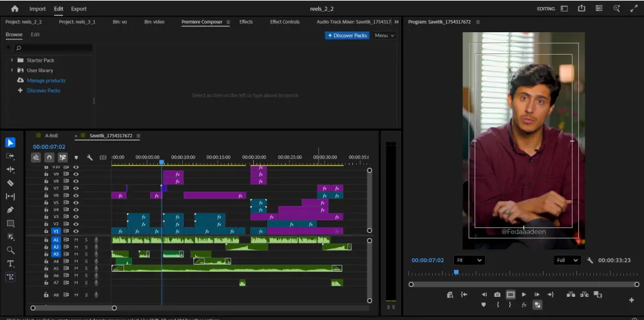Expand the Starter Pack folder
Image resolution: width=644 pixels, height=320 pixels.
tap(12, 60)
